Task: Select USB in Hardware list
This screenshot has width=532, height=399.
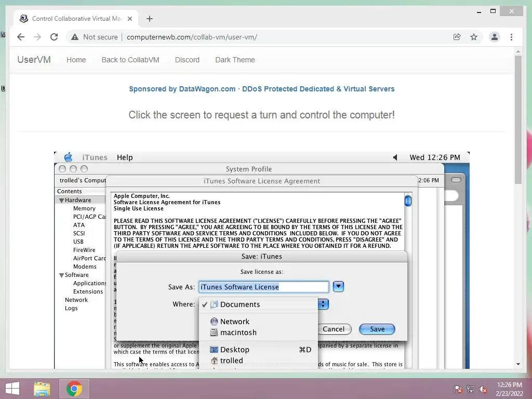Action: click(x=78, y=242)
